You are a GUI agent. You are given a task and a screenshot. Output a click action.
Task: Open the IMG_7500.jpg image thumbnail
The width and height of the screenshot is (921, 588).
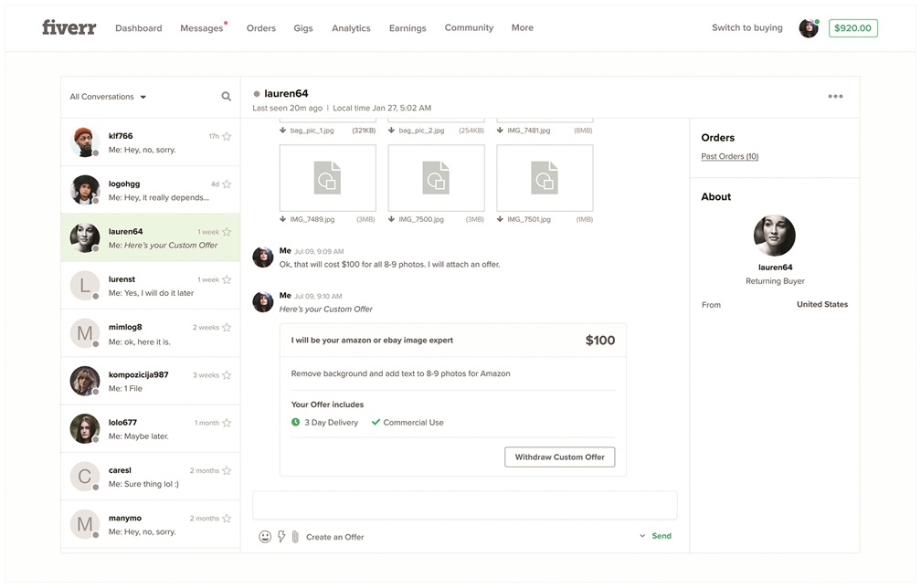[436, 178]
